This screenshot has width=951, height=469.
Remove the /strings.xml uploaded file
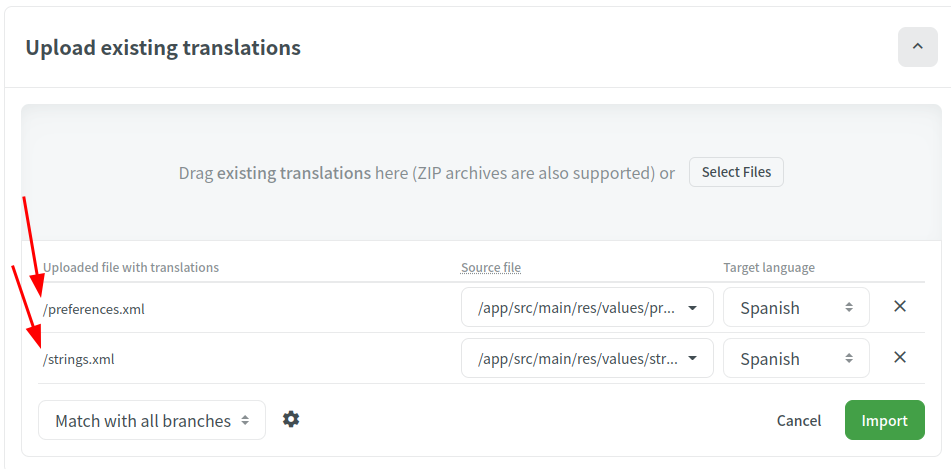(x=900, y=357)
